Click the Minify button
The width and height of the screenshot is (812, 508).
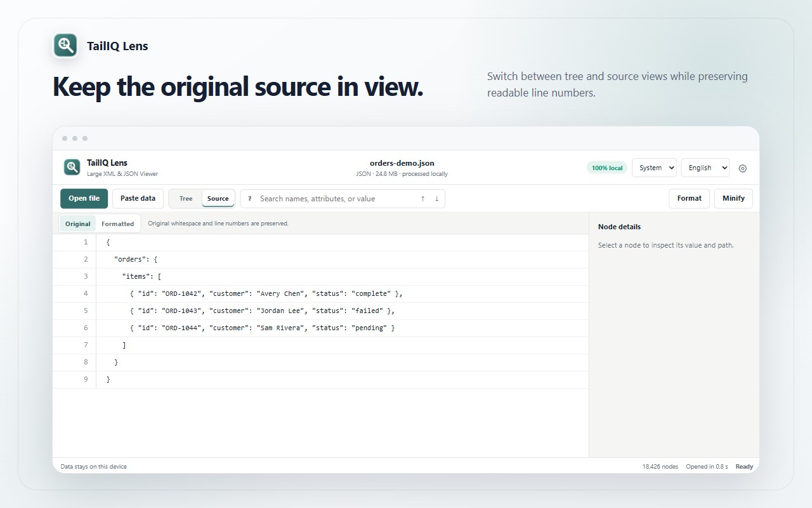pyautogui.click(x=733, y=199)
